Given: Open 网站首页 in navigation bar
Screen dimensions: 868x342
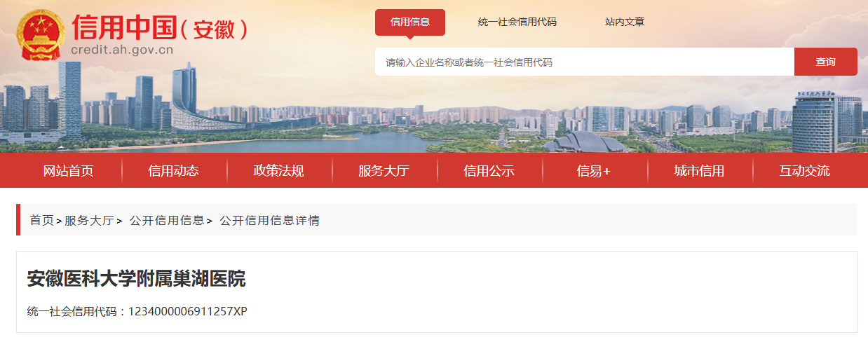Looking at the screenshot, I should [69, 170].
